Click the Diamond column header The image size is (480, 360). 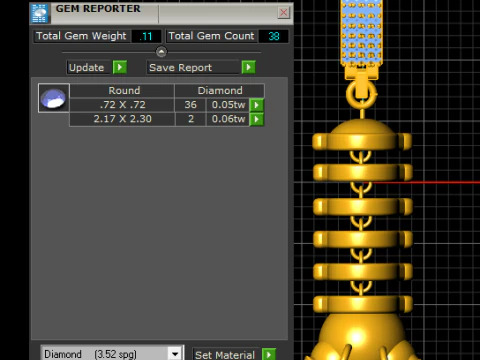pos(220,91)
